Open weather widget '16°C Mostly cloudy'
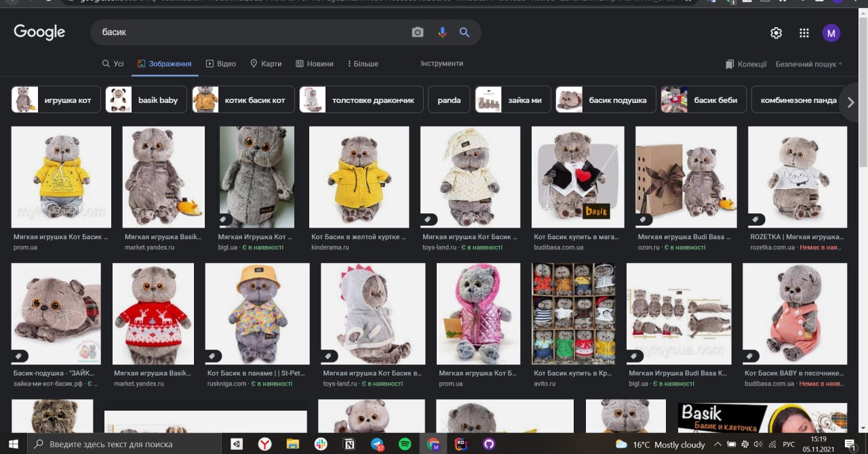Screen dimensions: 868x454 [x=660, y=445]
